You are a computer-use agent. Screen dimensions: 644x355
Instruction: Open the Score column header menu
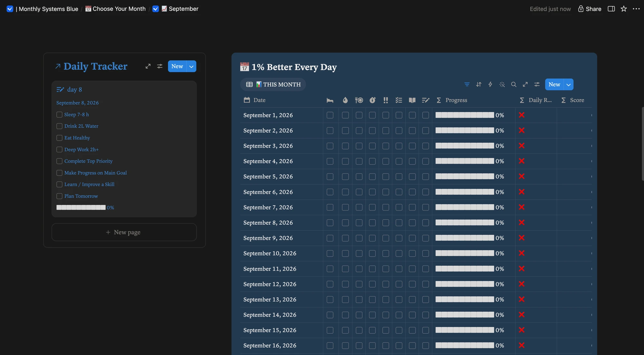click(x=573, y=100)
